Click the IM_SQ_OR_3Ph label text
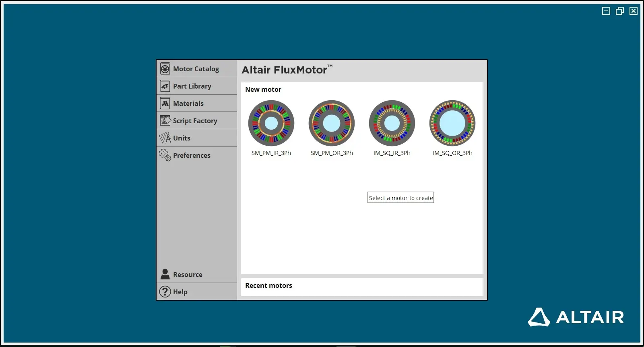644x347 pixels. coord(452,153)
